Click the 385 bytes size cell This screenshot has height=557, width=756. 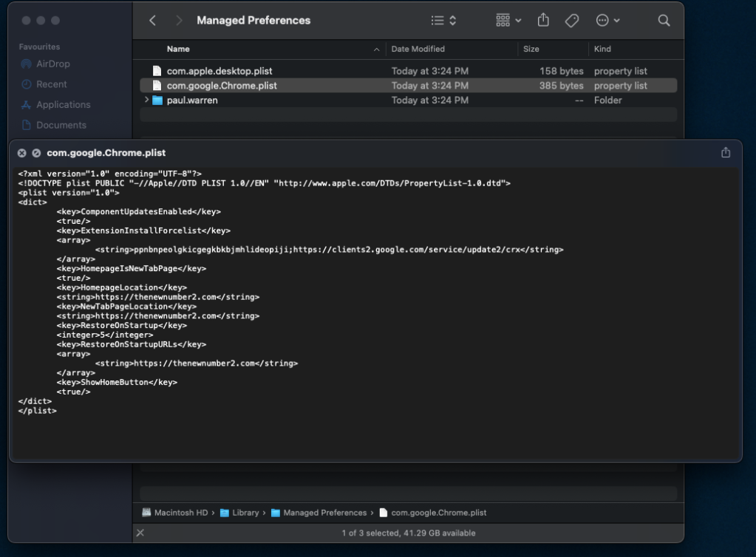click(561, 85)
